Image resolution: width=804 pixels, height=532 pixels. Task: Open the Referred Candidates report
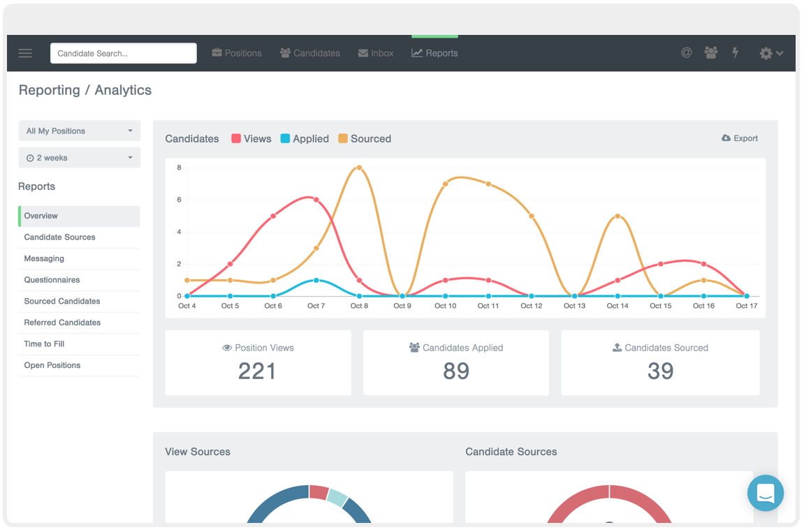[79, 323]
